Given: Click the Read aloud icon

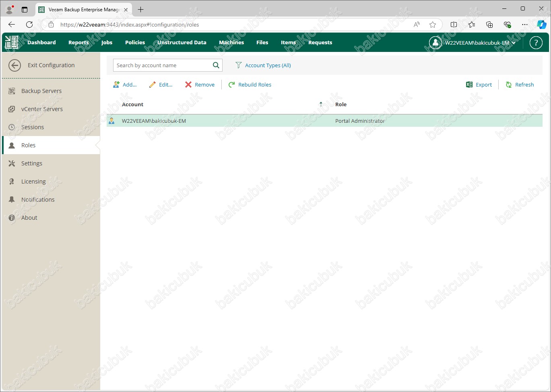Looking at the screenshot, I should (x=417, y=25).
